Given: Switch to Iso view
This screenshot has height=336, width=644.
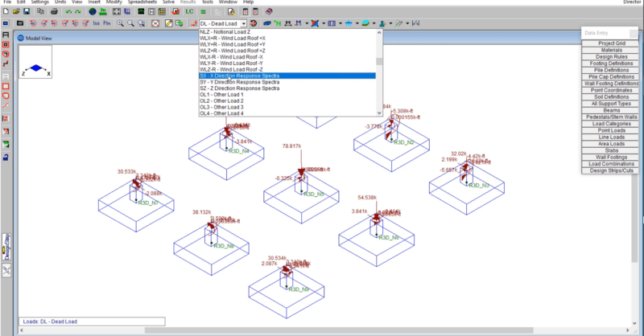Looking at the screenshot, I should (x=97, y=24).
